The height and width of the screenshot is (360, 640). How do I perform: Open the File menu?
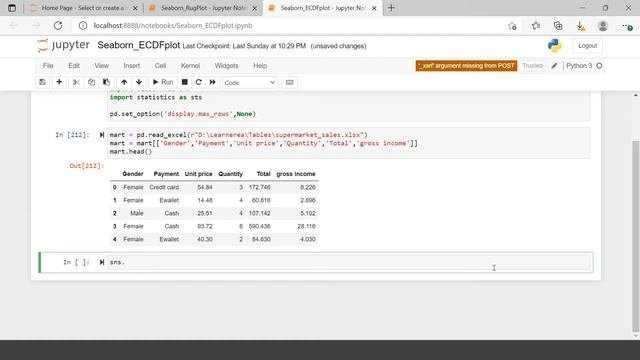[48, 66]
